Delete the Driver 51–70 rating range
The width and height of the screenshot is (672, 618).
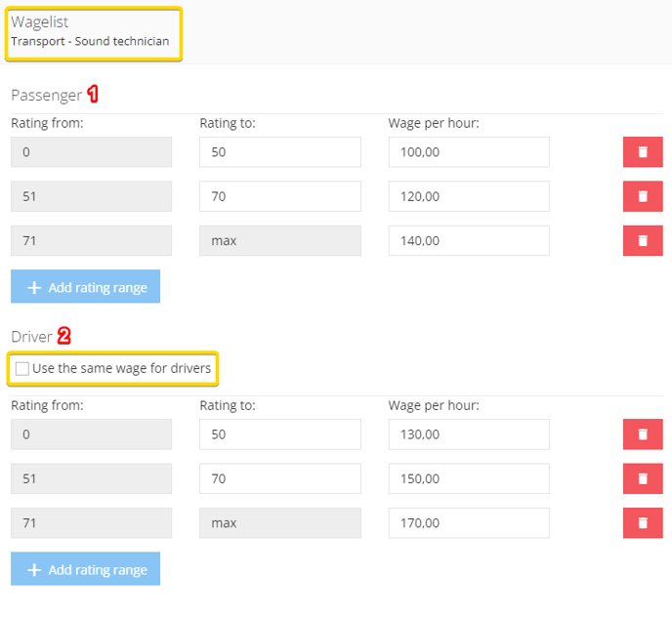pyautogui.click(x=643, y=478)
